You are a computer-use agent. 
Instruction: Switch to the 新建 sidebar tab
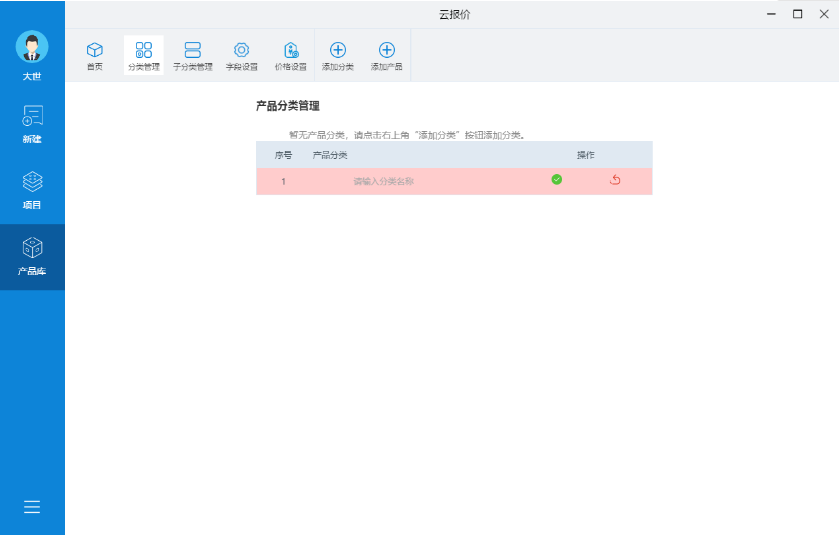click(32, 124)
